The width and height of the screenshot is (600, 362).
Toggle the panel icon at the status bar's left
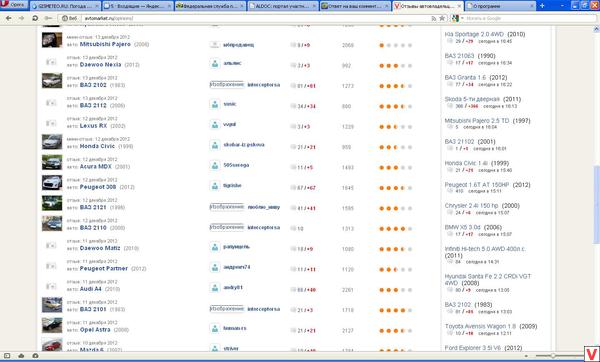tap(7, 356)
